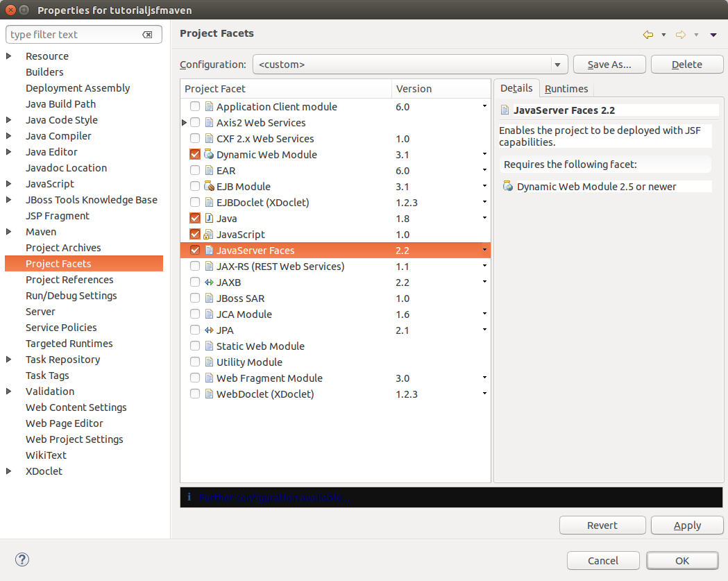Image resolution: width=728 pixels, height=581 pixels.
Task: Select Targeted Runtimes in the sidebar
Action: [x=69, y=343]
